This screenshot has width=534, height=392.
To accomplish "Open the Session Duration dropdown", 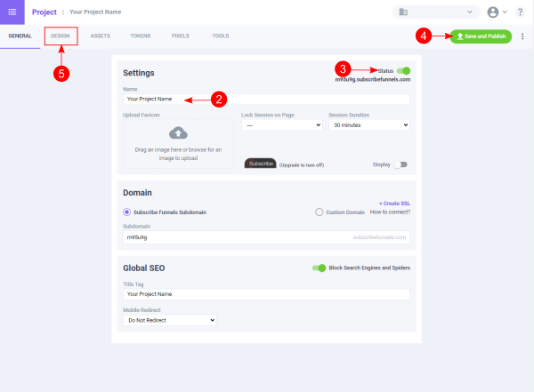I will pyautogui.click(x=368, y=126).
